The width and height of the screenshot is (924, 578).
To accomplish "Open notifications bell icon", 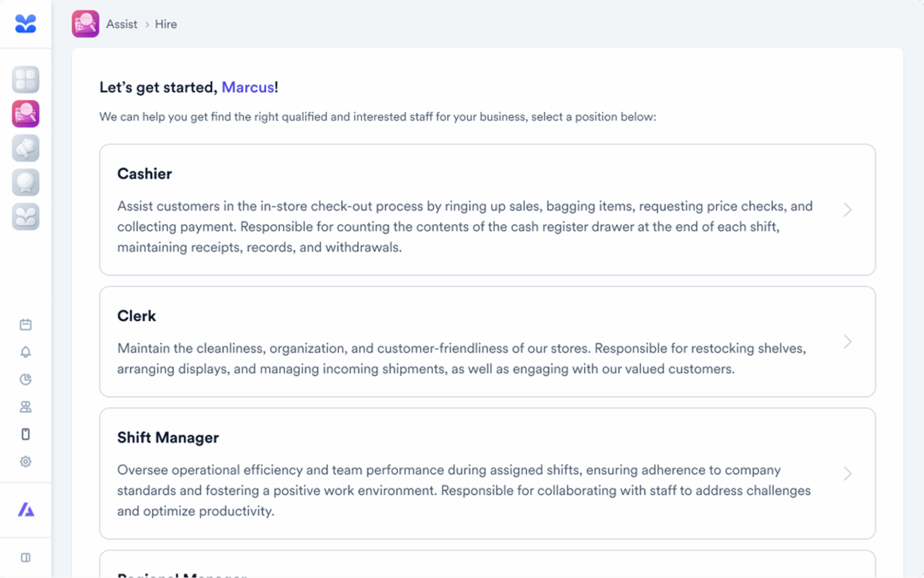I will point(26,352).
